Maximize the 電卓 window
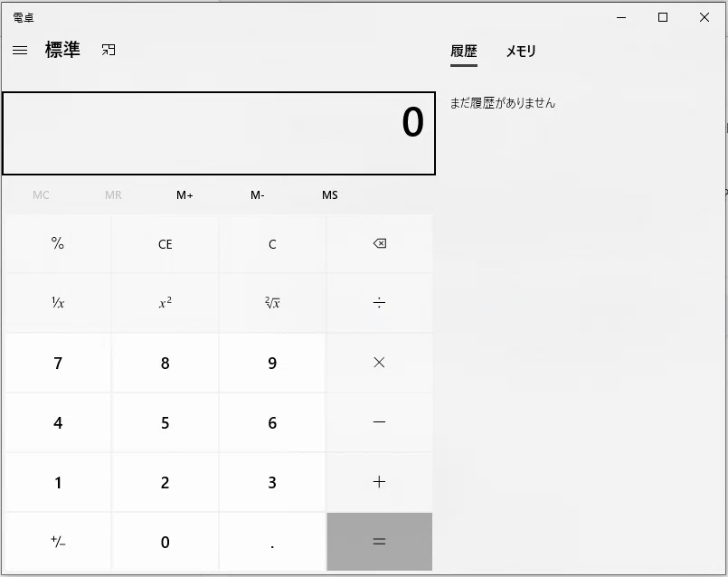The image size is (728, 577). [x=663, y=18]
